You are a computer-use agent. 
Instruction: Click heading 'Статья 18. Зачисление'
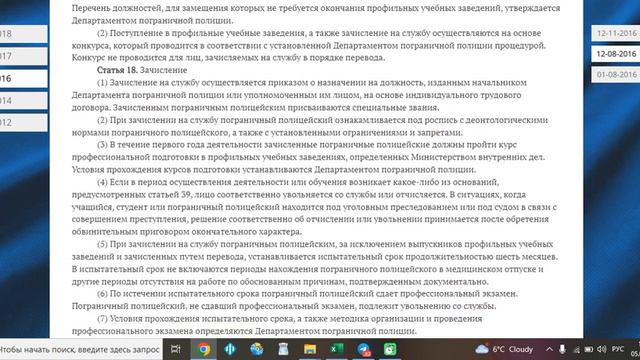click(142, 70)
